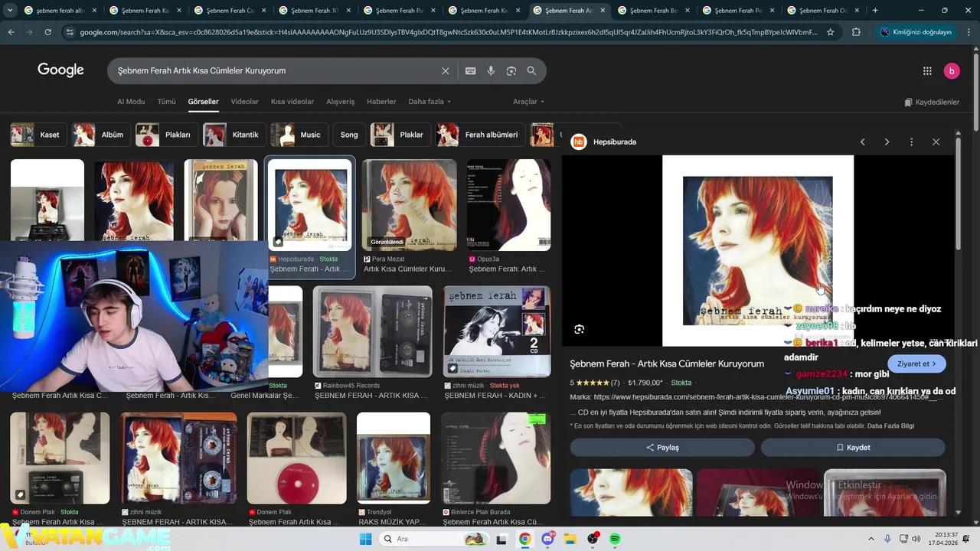This screenshot has width=980, height=551.
Task: Switch to the Alışveriş tab
Action: pyautogui.click(x=341, y=102)
